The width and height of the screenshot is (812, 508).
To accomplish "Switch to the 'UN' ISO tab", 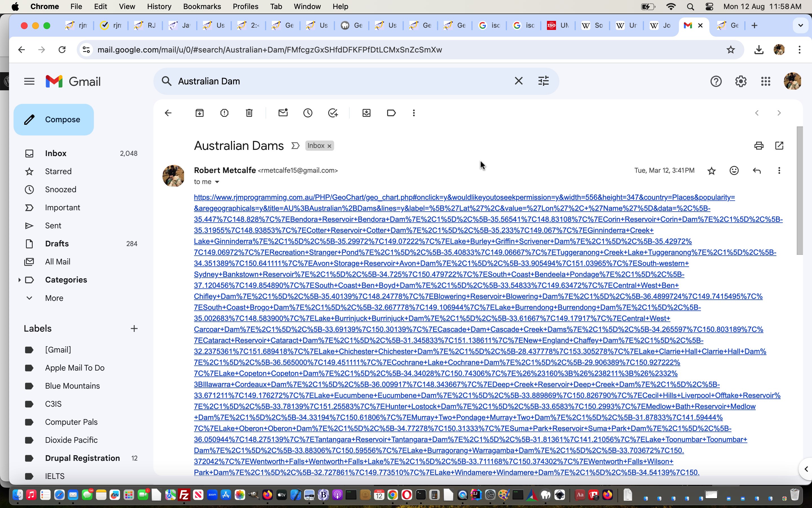I will pos(558,25).
